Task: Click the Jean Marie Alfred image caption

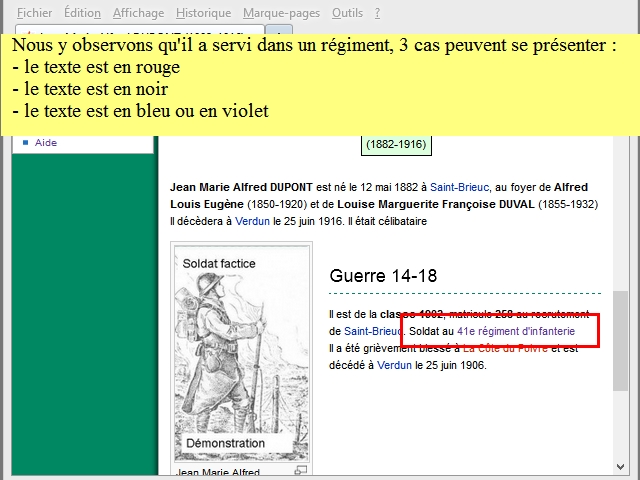Action: pos(218,472)
